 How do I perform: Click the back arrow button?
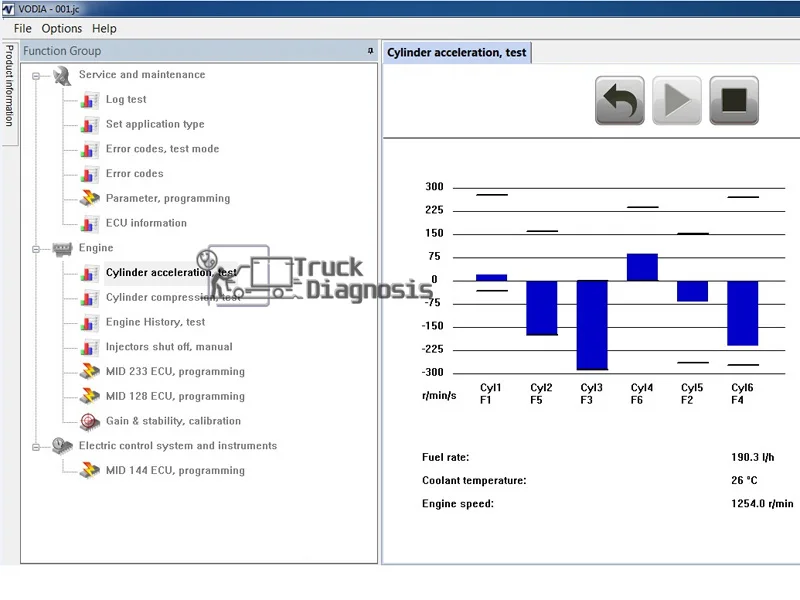619,100
